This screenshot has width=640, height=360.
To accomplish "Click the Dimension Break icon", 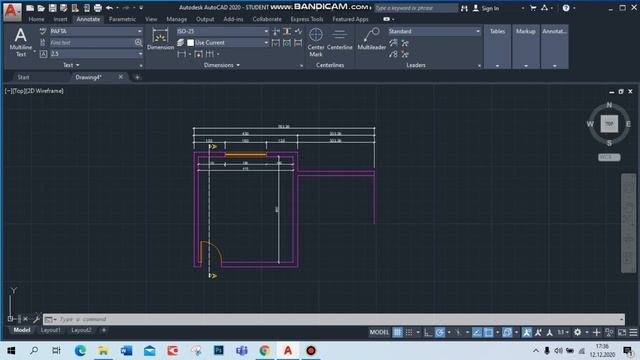I will pos(276,31).
